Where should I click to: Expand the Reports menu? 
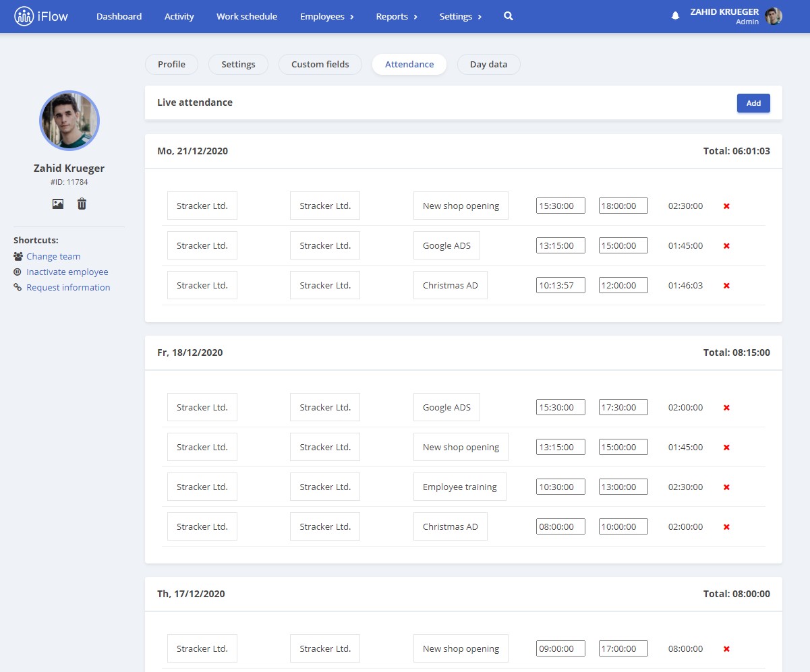tap(397, 16)
